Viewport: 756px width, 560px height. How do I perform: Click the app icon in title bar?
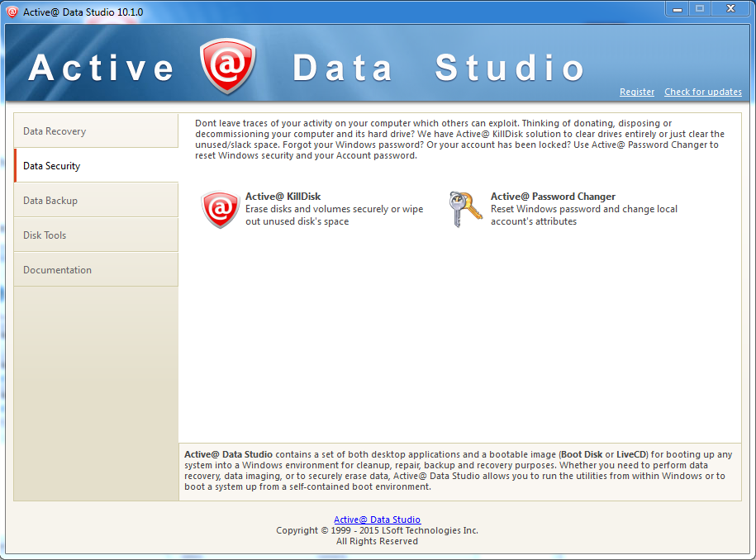tap(12, 12)
